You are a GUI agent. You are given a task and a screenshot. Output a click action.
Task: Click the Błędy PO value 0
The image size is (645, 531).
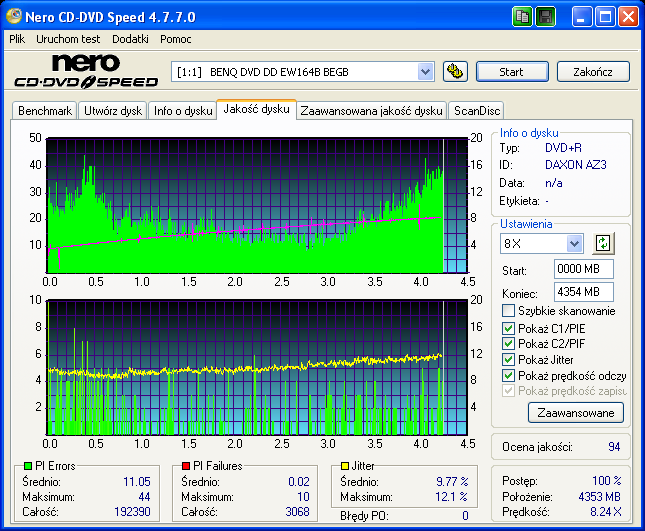click(x=465, y=516)
